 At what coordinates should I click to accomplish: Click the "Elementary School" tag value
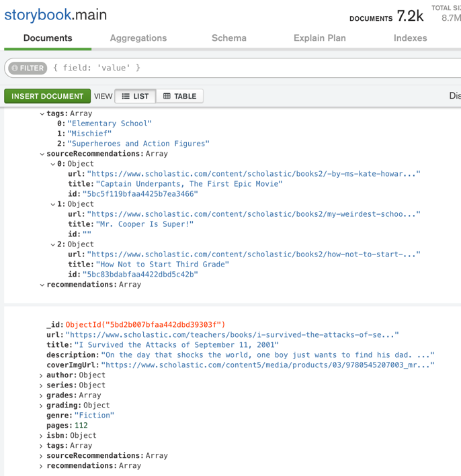(x=110, y=124)
